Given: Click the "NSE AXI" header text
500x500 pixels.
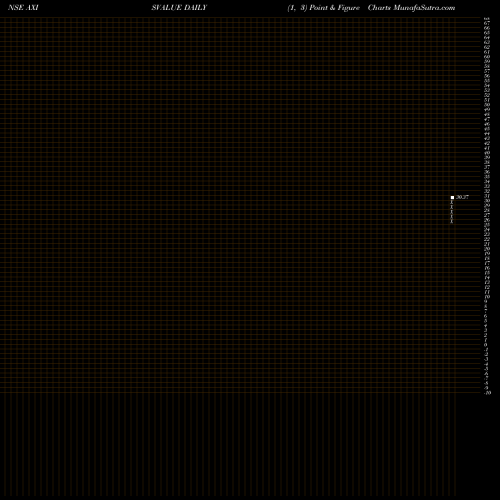Looking at the screenshot, I should click(x=23, y=8).
